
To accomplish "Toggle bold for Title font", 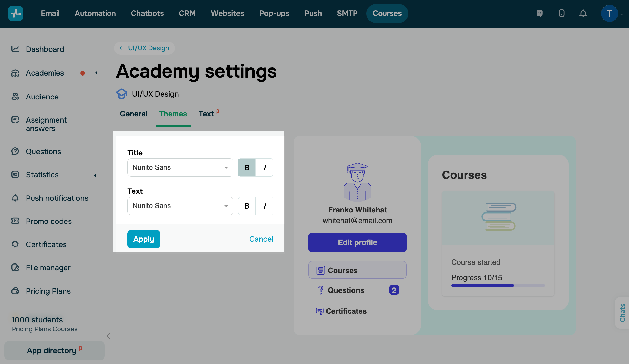I will click(x=247, y=167).
